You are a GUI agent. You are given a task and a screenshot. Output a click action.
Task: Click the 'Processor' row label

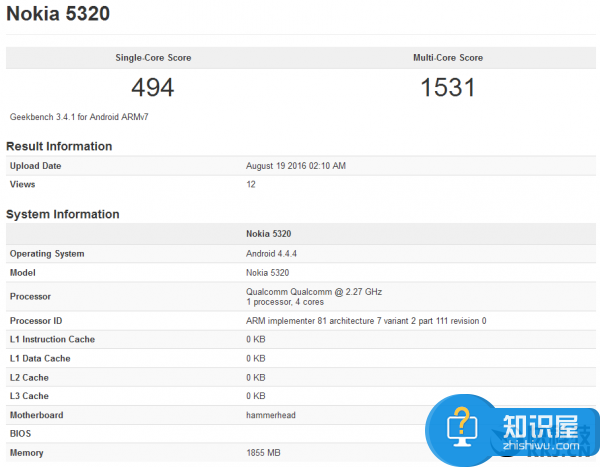(x=30, y=297)
